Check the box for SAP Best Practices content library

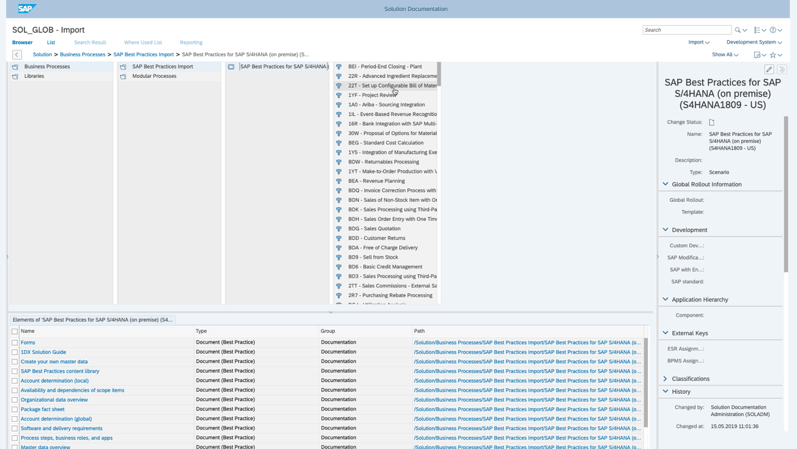(x=15, y=371)
